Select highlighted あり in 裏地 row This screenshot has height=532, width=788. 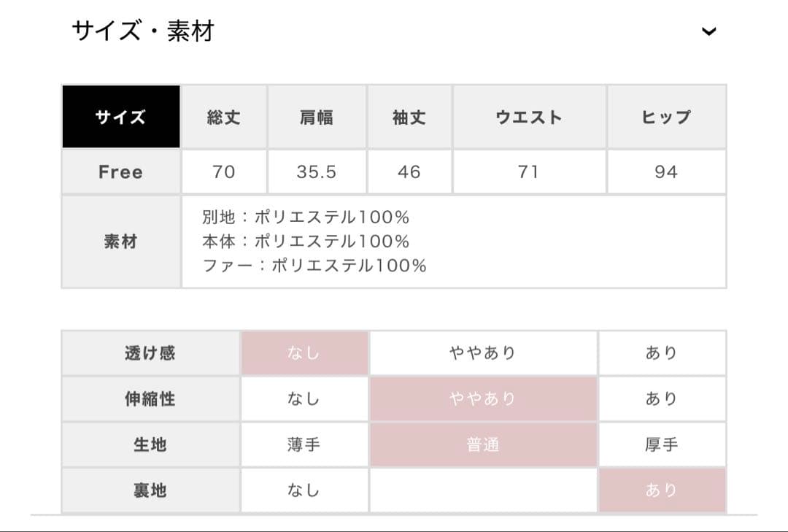[x=662, y=490]
